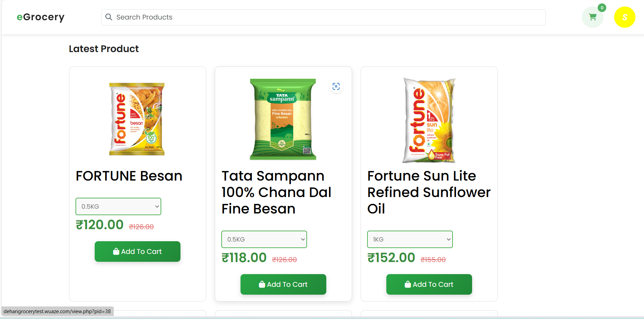The image size is (644, 319).
Task: Open Fortune Sun Lite oil pouch image
Action: [x=429, y=120]
